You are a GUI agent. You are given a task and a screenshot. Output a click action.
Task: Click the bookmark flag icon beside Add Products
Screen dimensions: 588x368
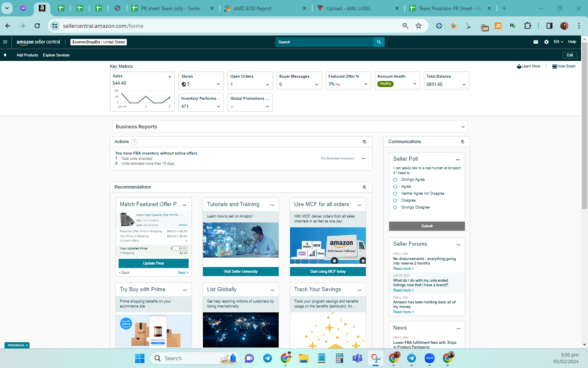point(5,55)
